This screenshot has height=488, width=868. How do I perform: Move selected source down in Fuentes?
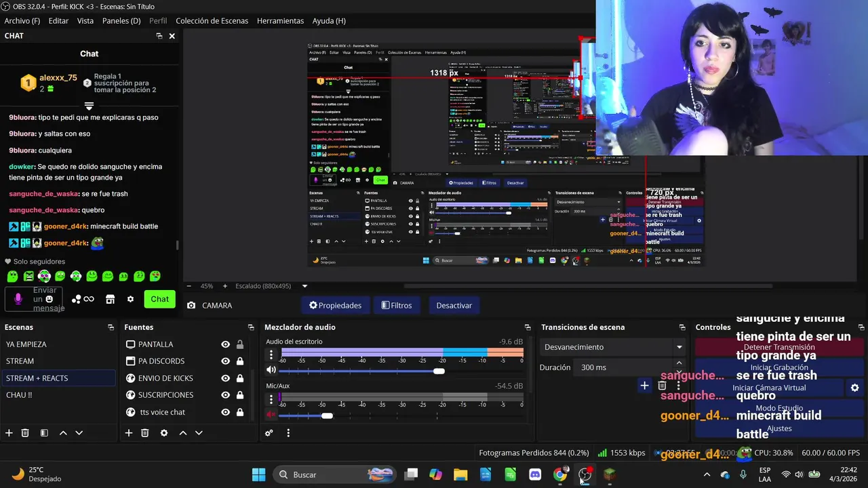click(x=199, y=432)
